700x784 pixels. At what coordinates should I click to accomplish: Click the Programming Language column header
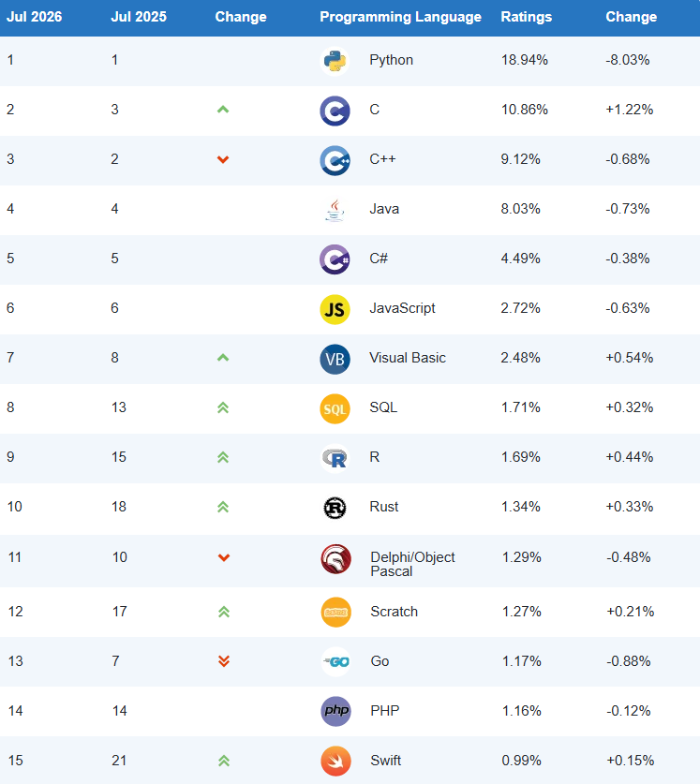tap(400, 17)
